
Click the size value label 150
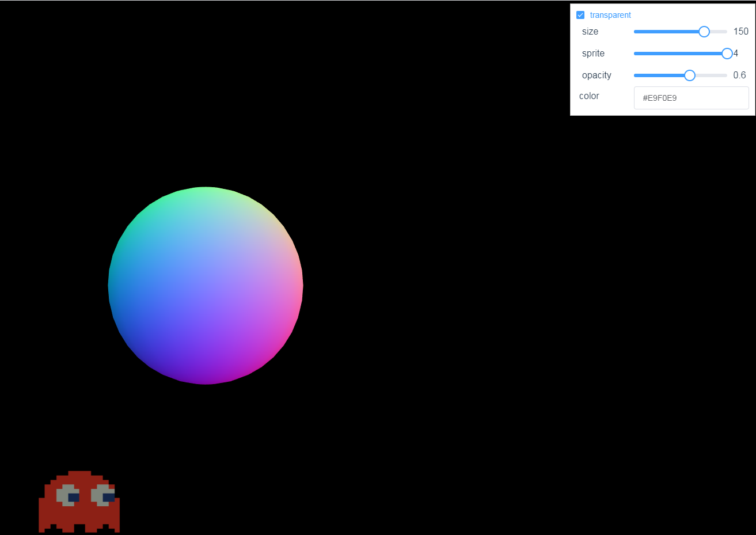tap(740, 31)
